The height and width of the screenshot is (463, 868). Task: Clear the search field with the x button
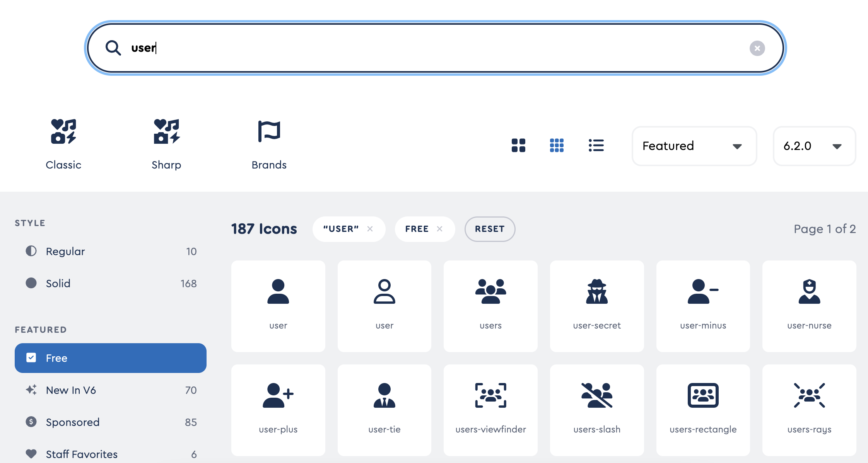tap(757, 48)
